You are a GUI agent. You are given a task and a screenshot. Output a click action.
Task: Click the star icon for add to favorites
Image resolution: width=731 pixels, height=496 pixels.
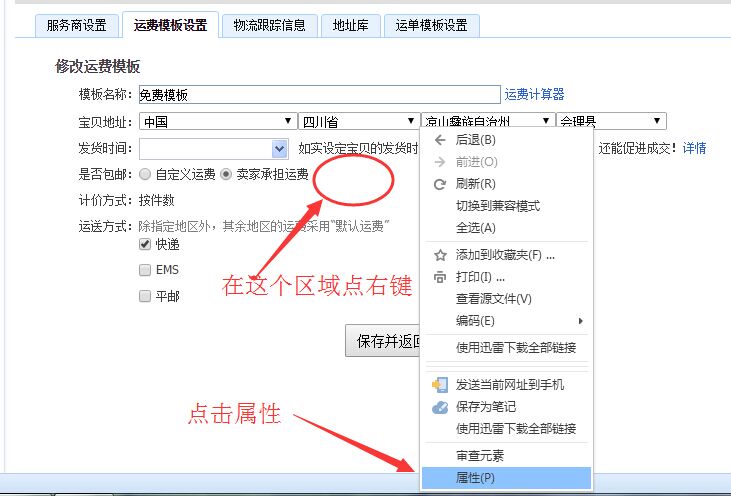click(x=440, y=255)
